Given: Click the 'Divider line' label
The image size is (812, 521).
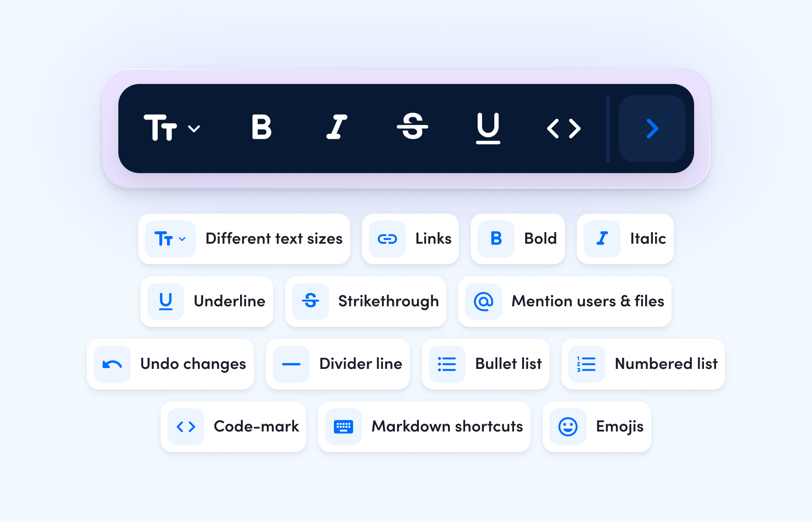Looking at the screenshot, I should pyautogui.click(x=361, y=364).
